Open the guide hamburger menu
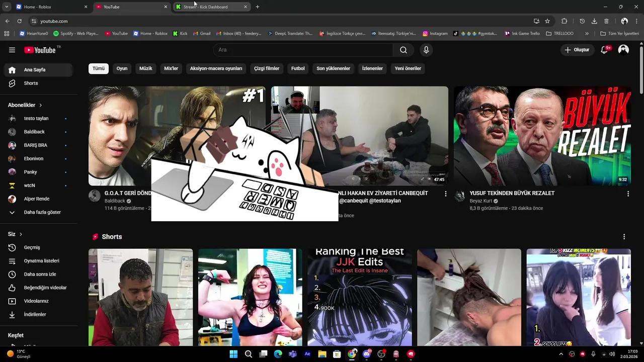This screenshot has height=362, width=644. [x=12, y=50]
